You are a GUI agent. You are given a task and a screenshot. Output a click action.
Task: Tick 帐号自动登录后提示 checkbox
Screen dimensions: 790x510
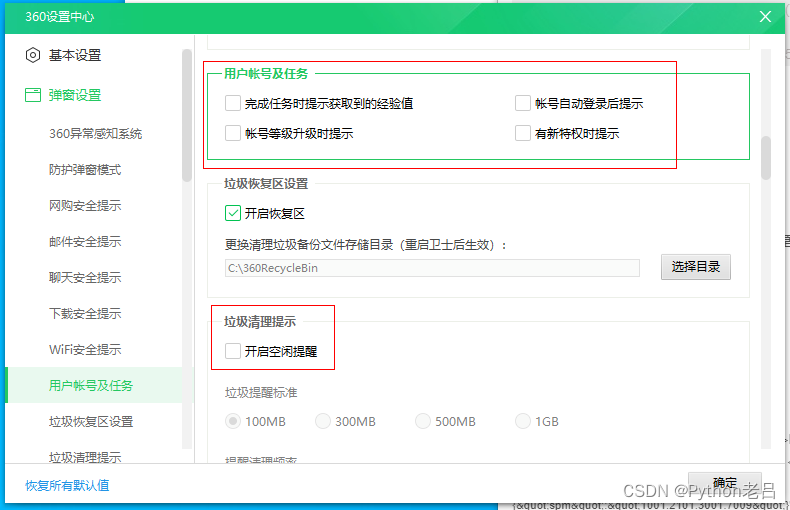[x=523, y=103]
